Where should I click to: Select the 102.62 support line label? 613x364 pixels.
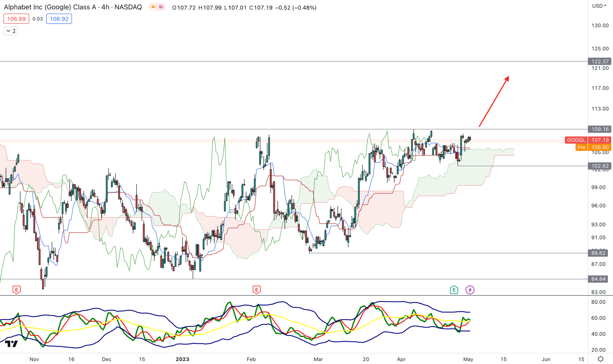[x=600, y=166]
